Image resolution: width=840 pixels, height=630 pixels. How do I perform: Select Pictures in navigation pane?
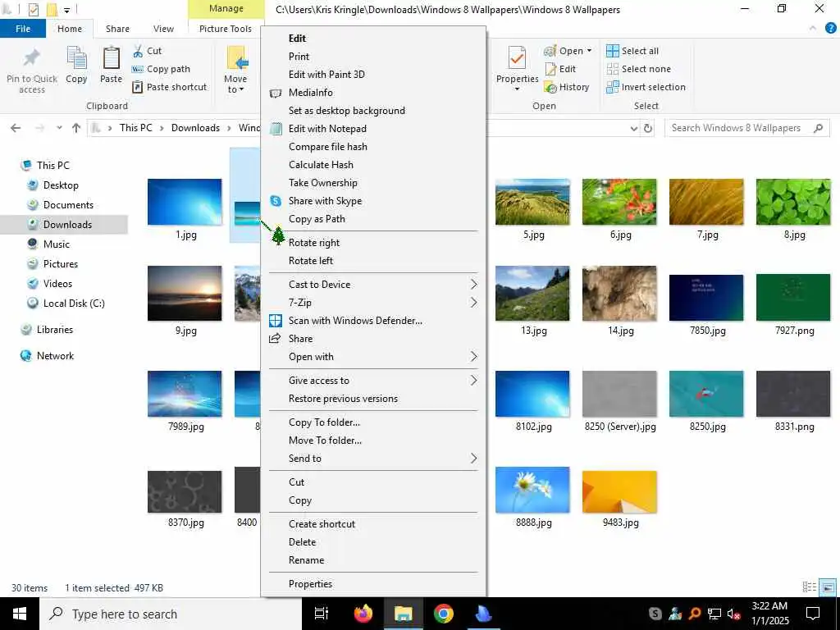61,264
